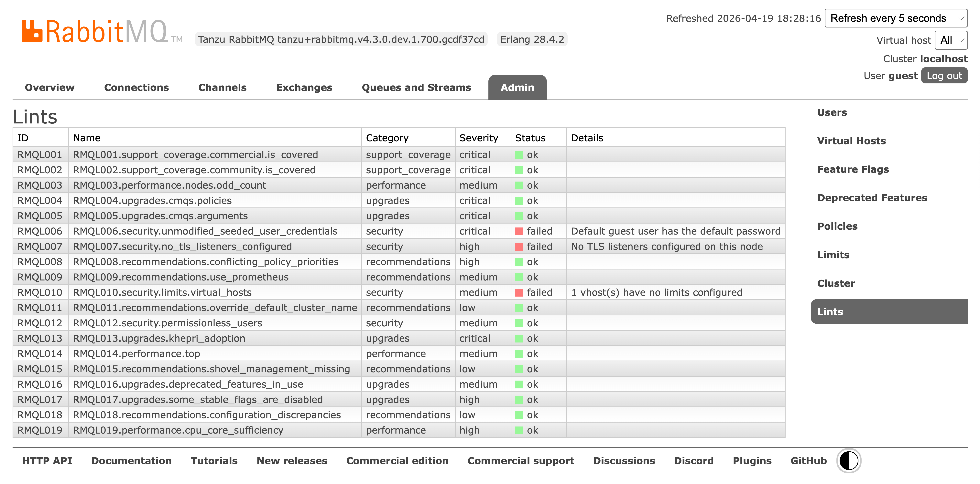Go to the Exchanges tab
The image size is (980, 484).
point(304,88)
